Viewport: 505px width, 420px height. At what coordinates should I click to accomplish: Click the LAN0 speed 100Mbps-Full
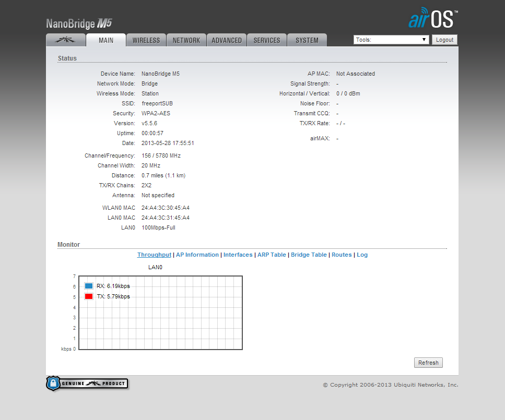click(158, 227)
